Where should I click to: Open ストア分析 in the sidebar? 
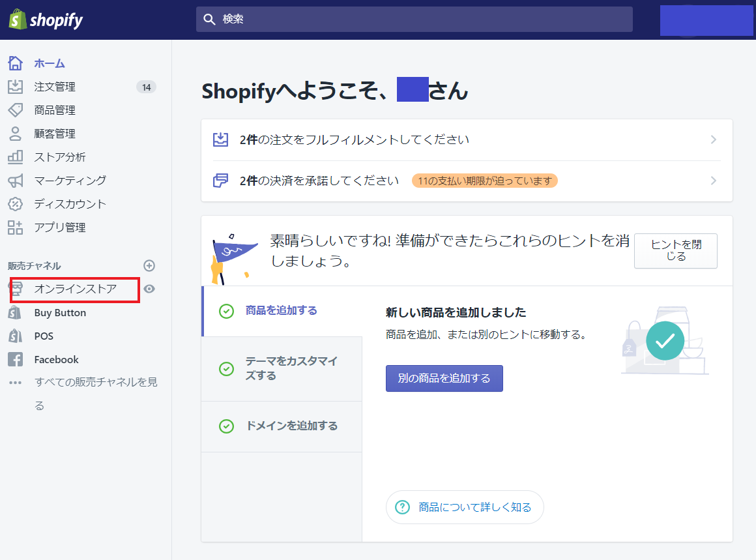point(60,157)
